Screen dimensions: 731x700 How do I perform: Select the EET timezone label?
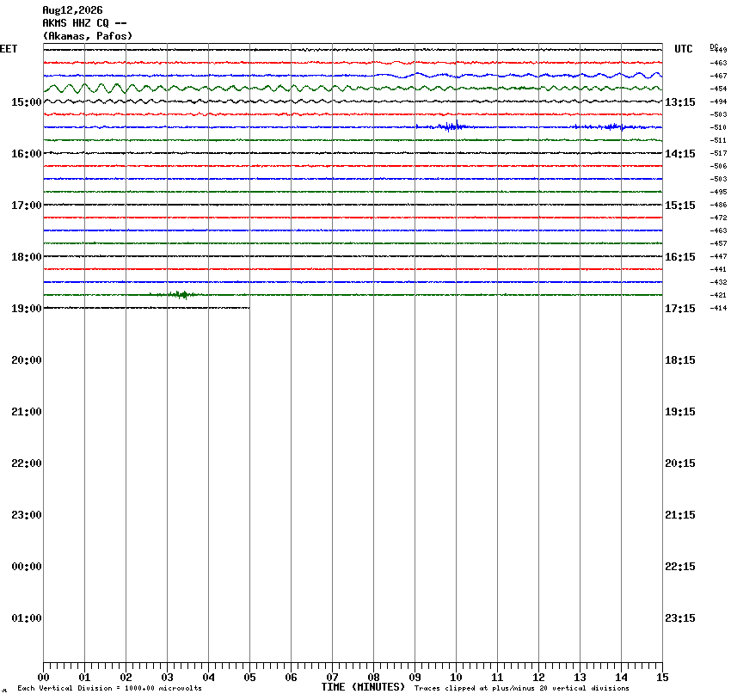[x=9, y=49]
